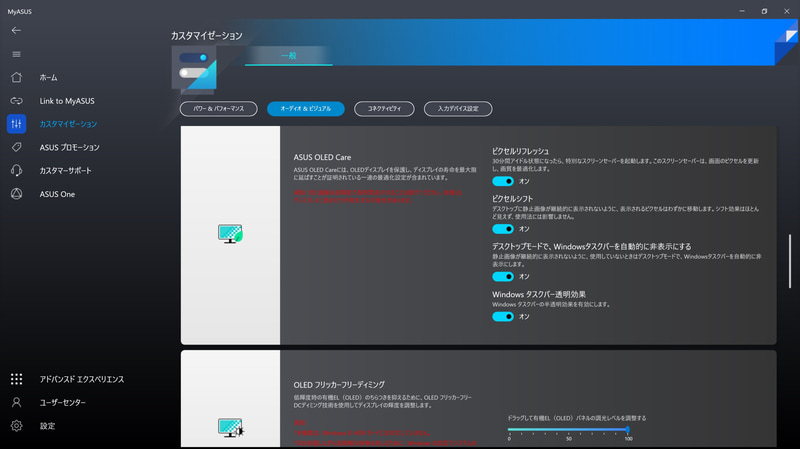This screenshot has height=449, width=800.
Task: Click the ASUS OLED Care monitor icon
Action: (230, 234)
